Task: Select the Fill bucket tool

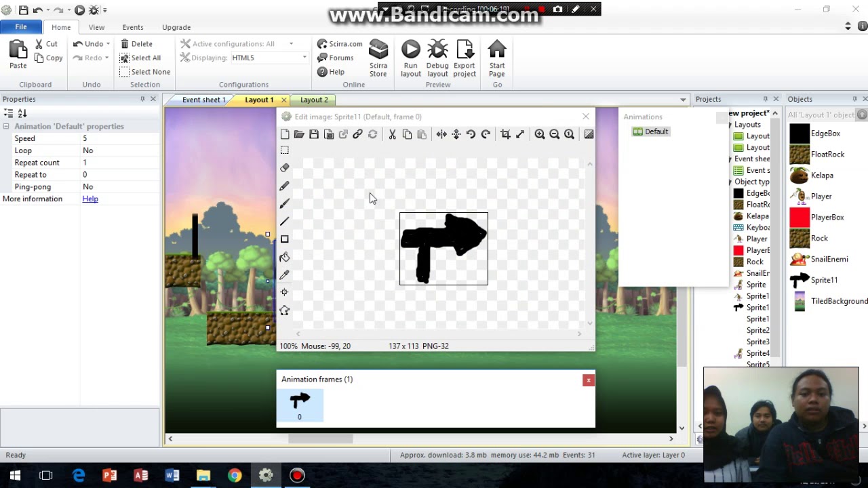Action: 285,257
